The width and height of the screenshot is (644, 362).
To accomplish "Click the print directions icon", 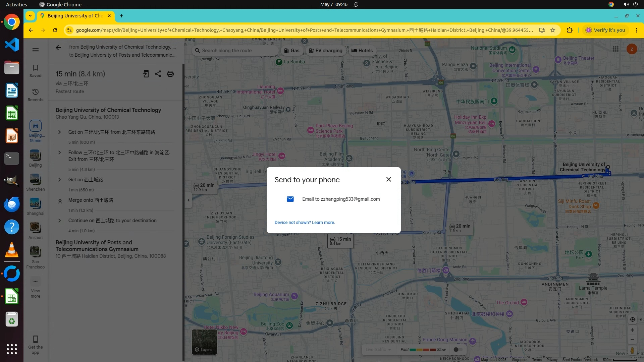I will pos(170,74).
